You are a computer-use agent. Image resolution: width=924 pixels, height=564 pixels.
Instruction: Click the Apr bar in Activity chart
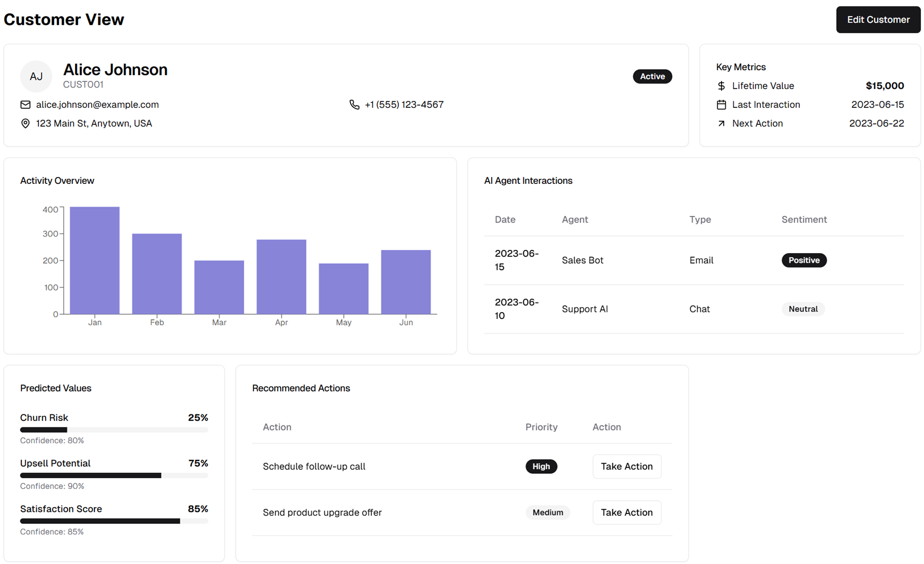[x=281, y=277]
